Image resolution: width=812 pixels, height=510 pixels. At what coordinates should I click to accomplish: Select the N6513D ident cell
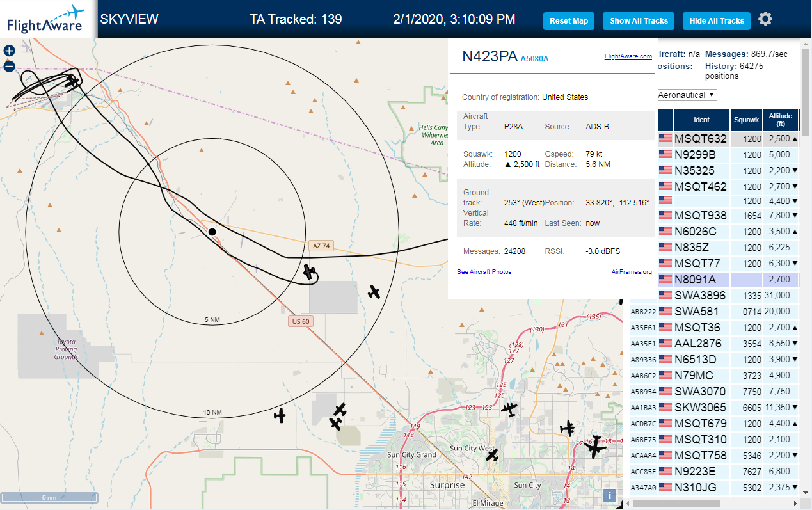pyautogui.click(x=701, y=359)
